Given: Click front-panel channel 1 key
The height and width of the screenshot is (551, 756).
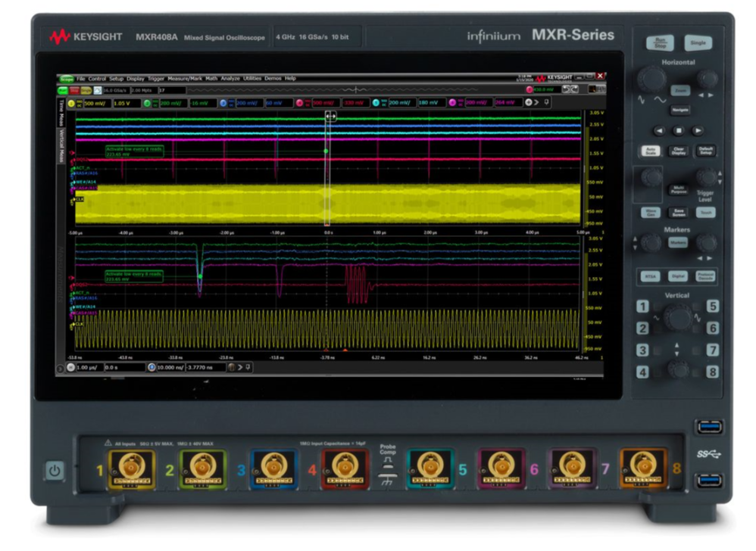Looking at the screenshot, I should click(642, 307).
